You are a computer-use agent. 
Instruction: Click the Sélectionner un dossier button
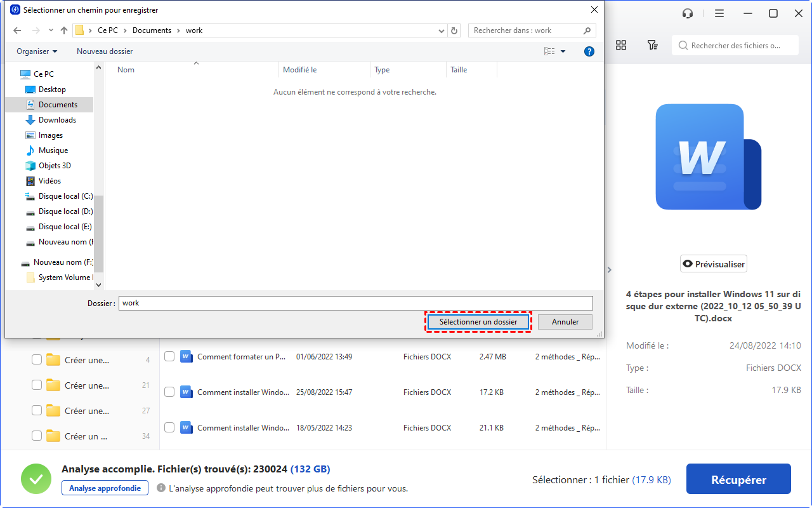478,322
